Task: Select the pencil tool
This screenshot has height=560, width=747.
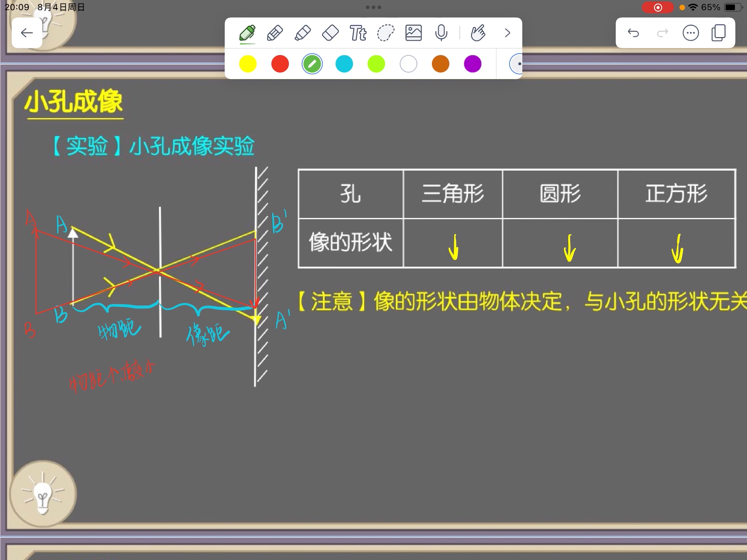Action: [x=275, y=33]
